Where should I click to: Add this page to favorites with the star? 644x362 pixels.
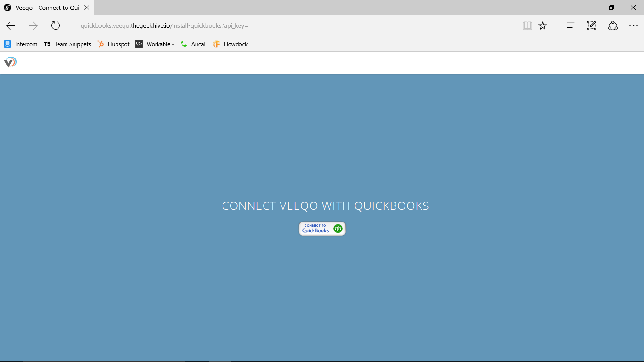point(543,25)
